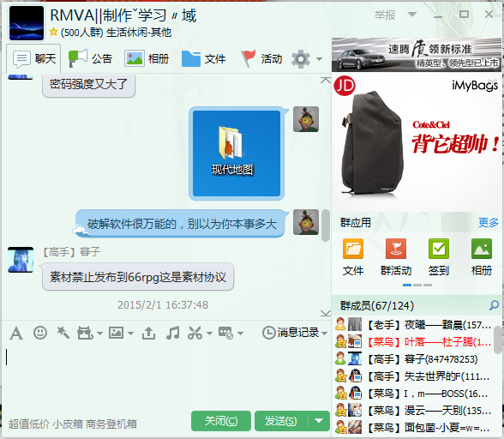Switch to the 文件 tab

coord(203,59)
